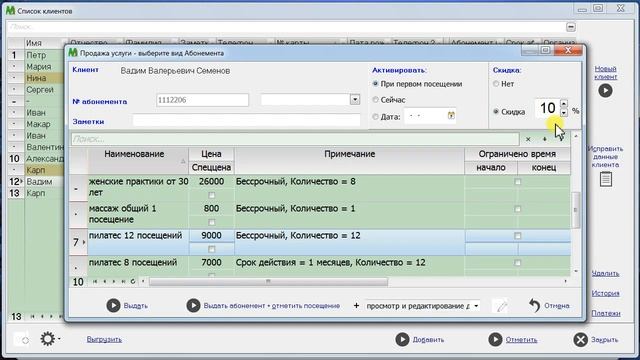The image size is (640, 360).
Task: Click the plus icon before the view dropdown
Action: [356, 305]
